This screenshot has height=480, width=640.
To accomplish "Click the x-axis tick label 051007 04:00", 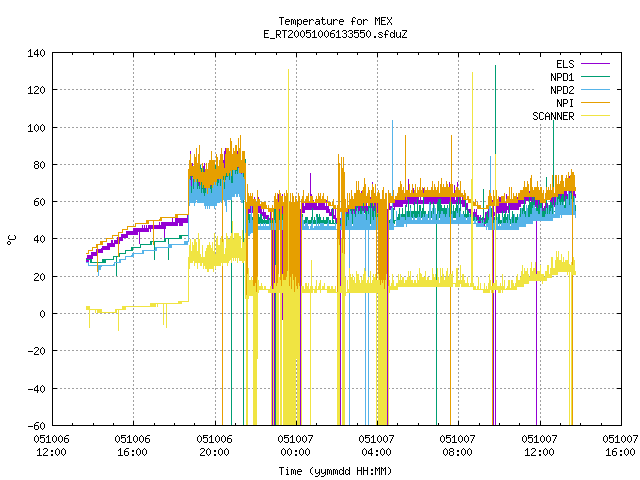I will (376, 446).
